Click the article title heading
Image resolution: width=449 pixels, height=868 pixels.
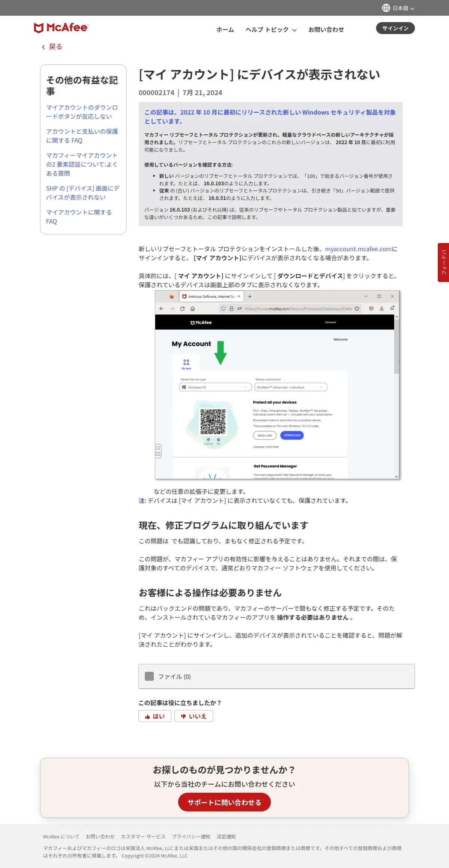coord(259,75)
